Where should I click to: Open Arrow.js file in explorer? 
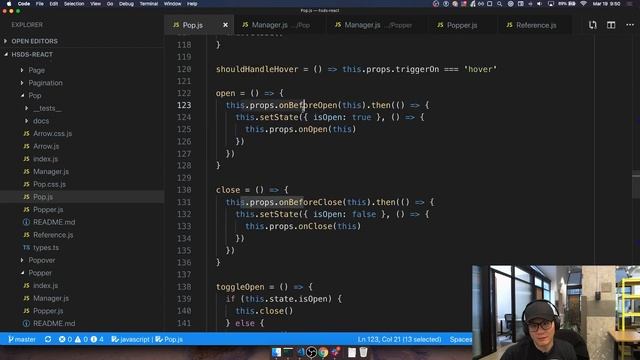coord(46,146)
